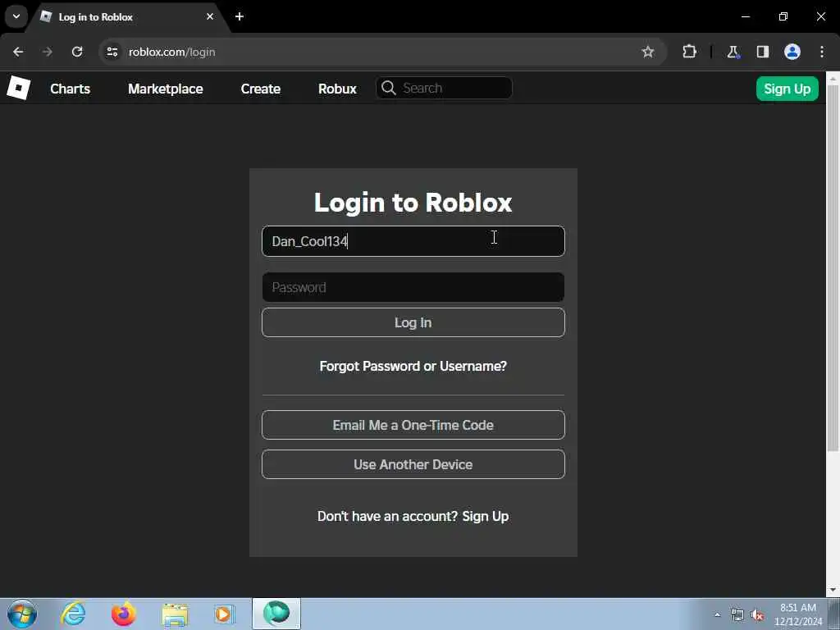This screenshot has height=630, width=840.
Task: Focus the username field with Dan_Cool134
Action: [x=413, y=241]
